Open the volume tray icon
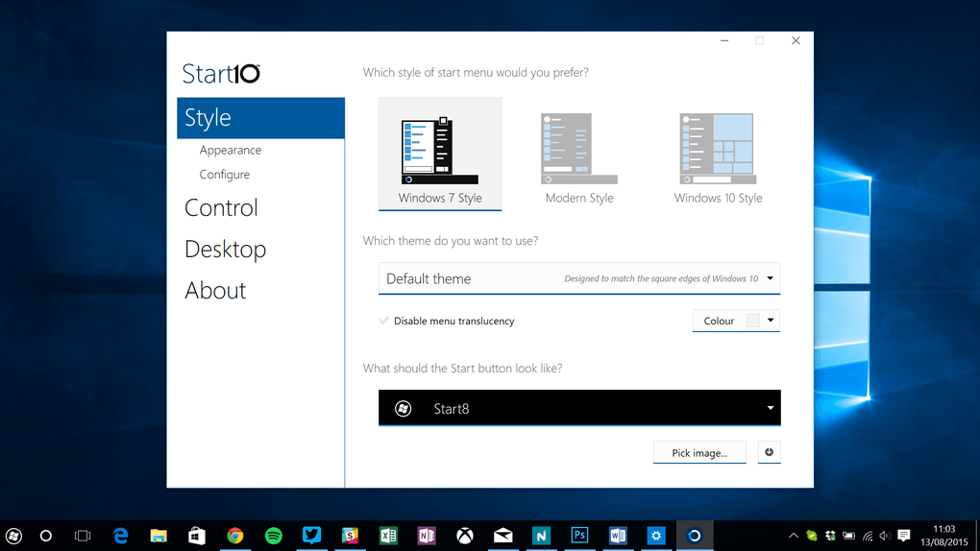 tap(885, 536)
